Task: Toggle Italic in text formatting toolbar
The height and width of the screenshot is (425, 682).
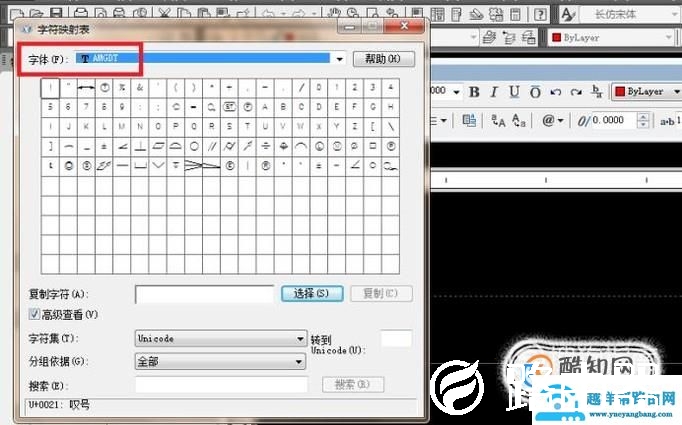Action: (494, 92)
